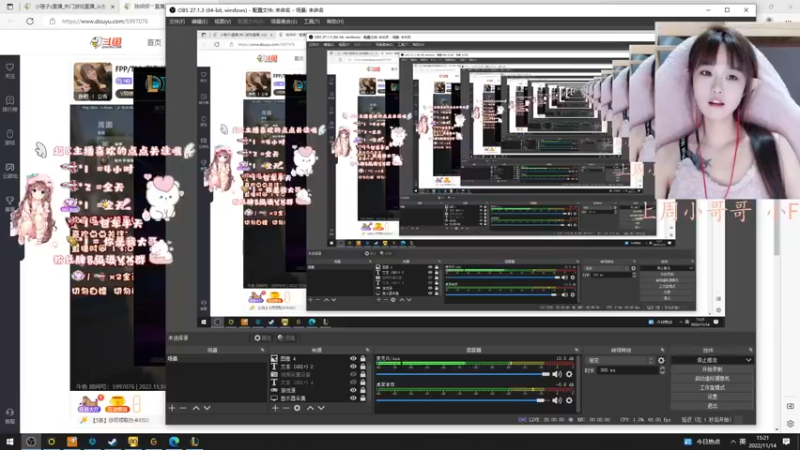
Task: Click the site lock icon in the browser address bar
Action: (x=52, y=21)
